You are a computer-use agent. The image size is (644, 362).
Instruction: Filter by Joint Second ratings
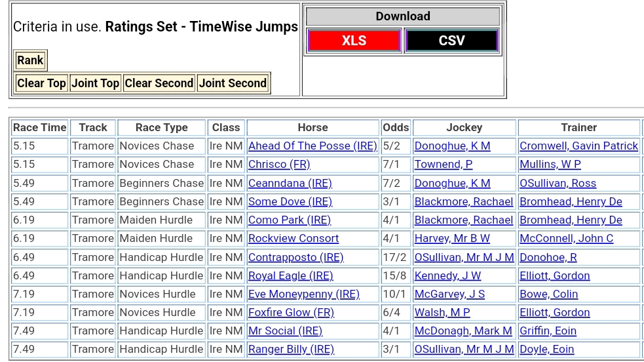point(233,83)
